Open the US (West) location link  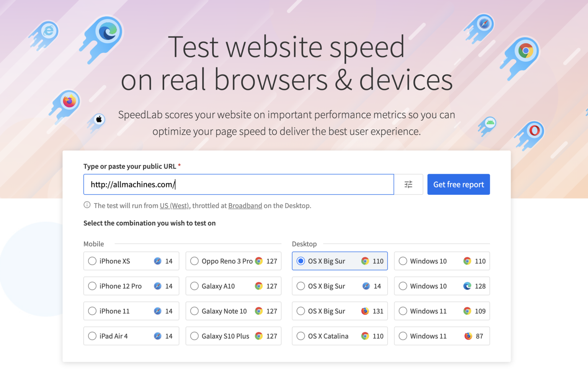click(x=174, y=205)
